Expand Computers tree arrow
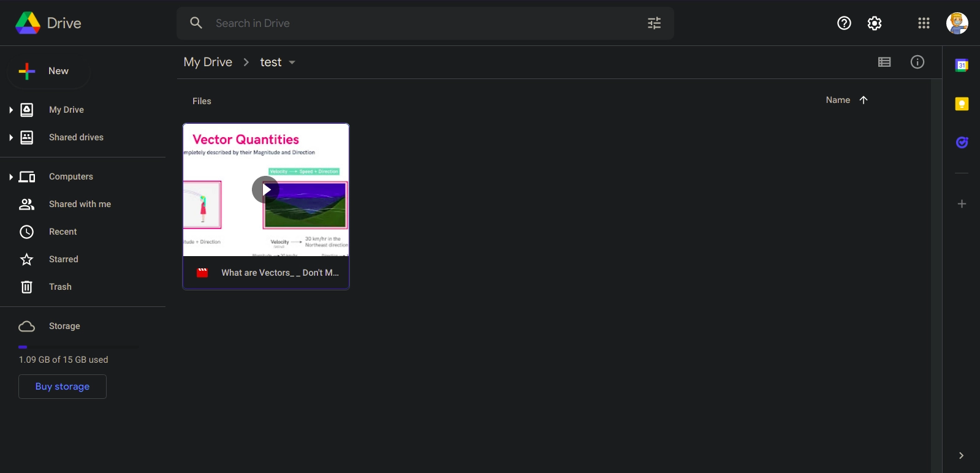 pyautogui.click(x=10, y=177)
